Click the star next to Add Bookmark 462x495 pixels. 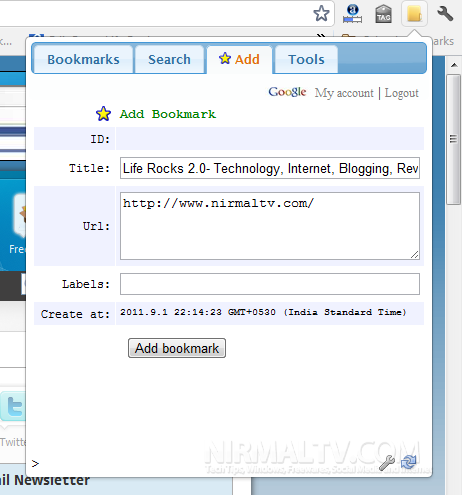103,114
